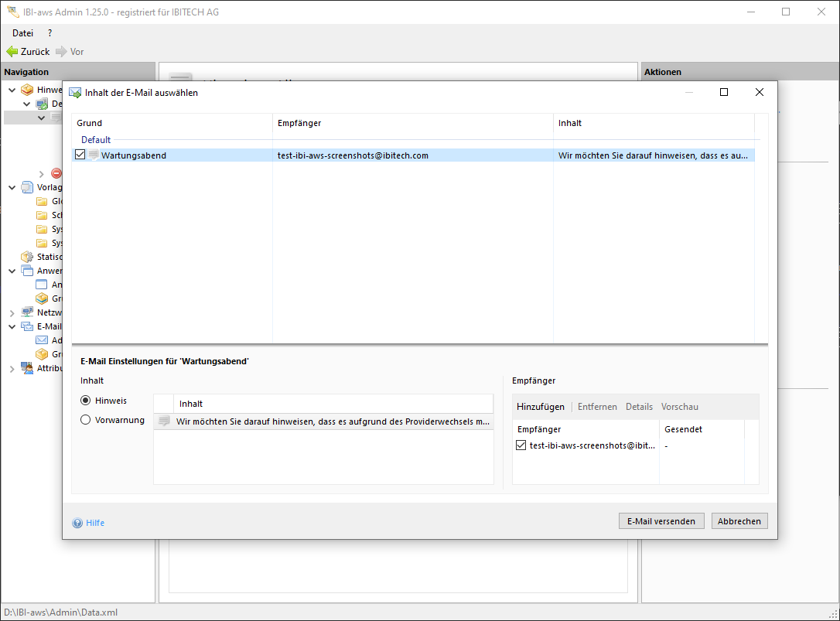Click the E-Mail versenden button
The image size is (840, 621).
661,521
